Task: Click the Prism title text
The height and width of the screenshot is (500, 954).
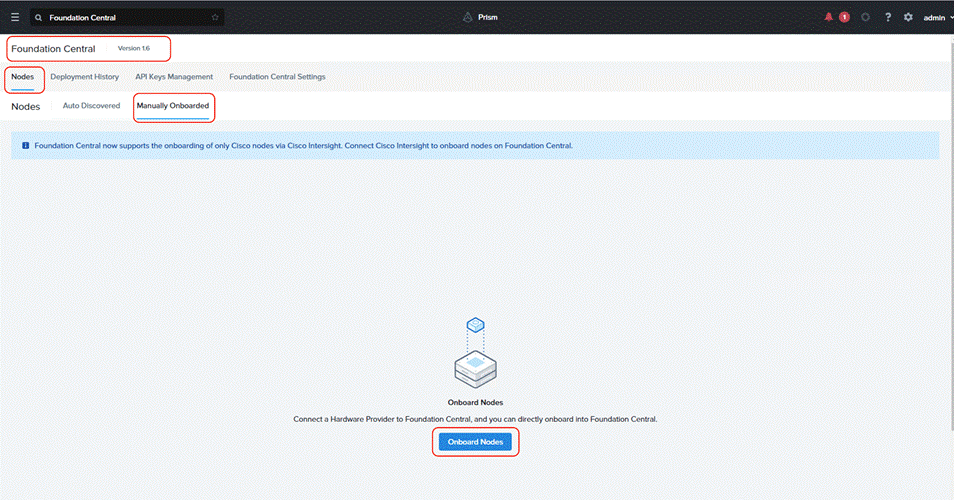Action: tap(488, 17)
